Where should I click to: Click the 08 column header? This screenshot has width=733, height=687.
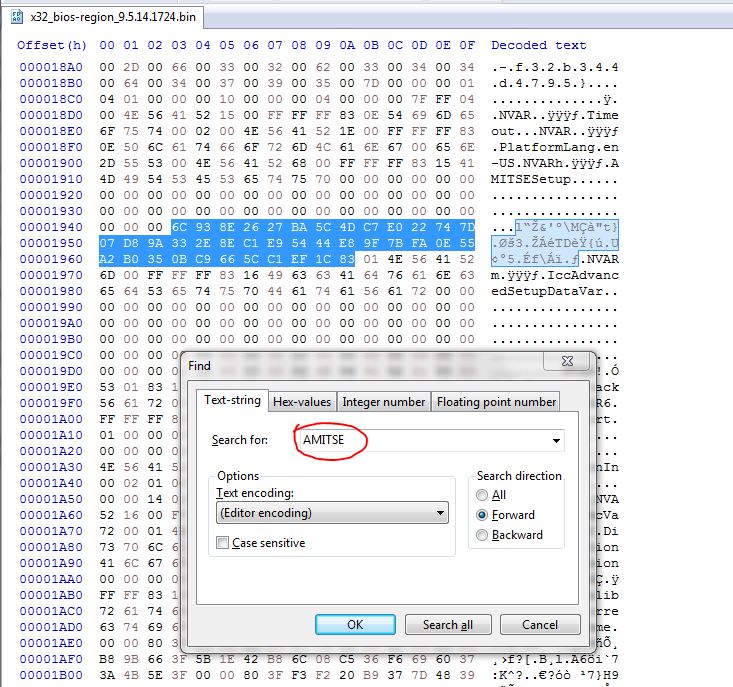tap(299, 45)
